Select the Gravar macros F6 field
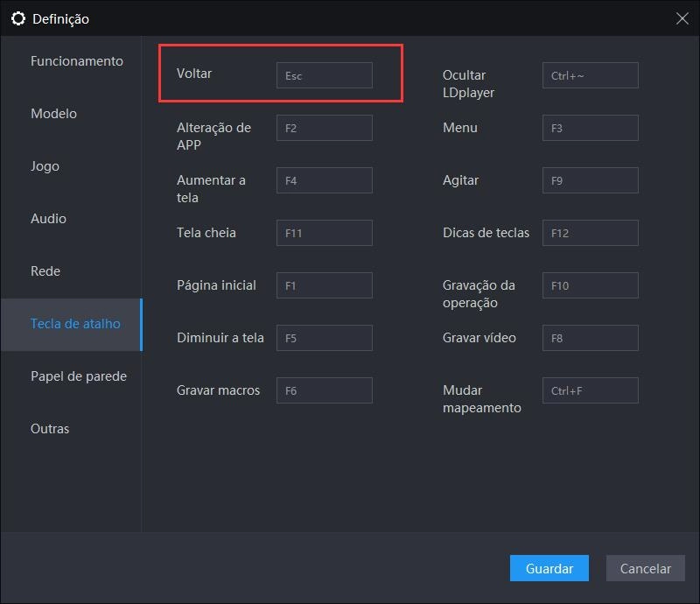This screenshot has width=700, height=604. pos(324,390)
